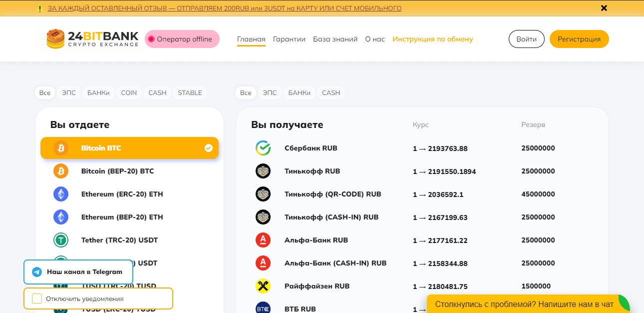
Task: Tick the Отключить уведомления checkbox
Action: [x=37, y=298]
